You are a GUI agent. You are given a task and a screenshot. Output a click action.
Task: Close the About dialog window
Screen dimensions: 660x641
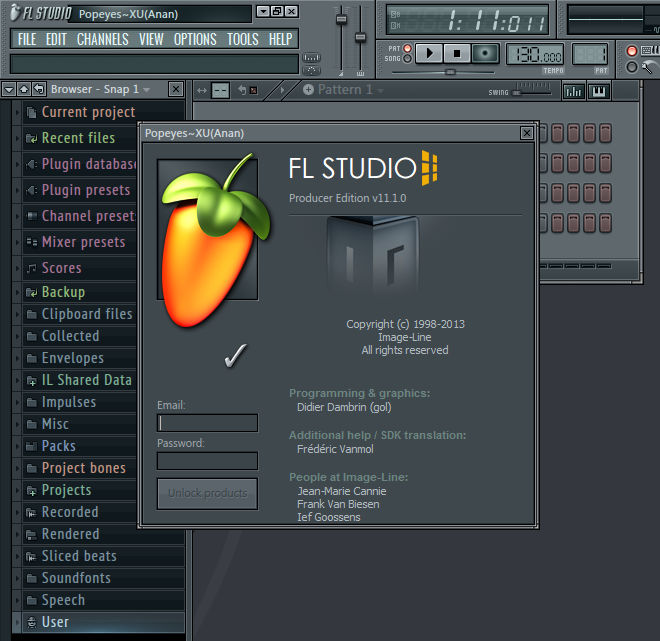[x=526, y=133]
